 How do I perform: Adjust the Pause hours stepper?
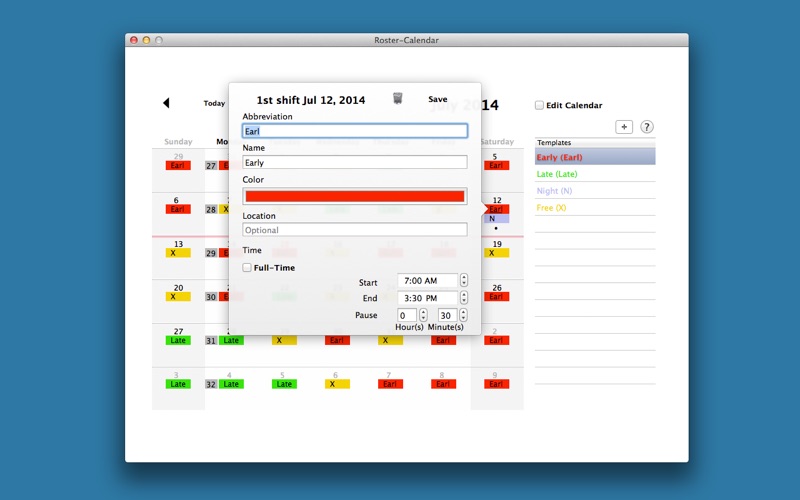pyautogui.click(x=423, y=315)
